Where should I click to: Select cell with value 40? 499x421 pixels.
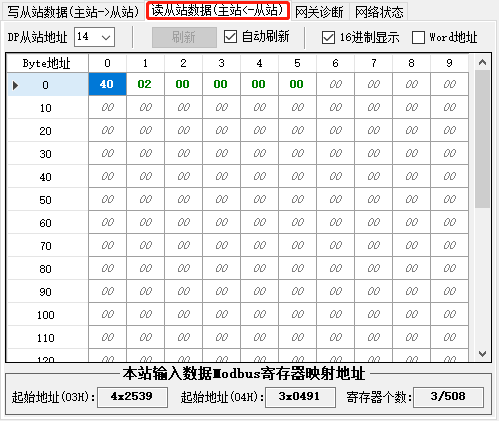point(107,84)
